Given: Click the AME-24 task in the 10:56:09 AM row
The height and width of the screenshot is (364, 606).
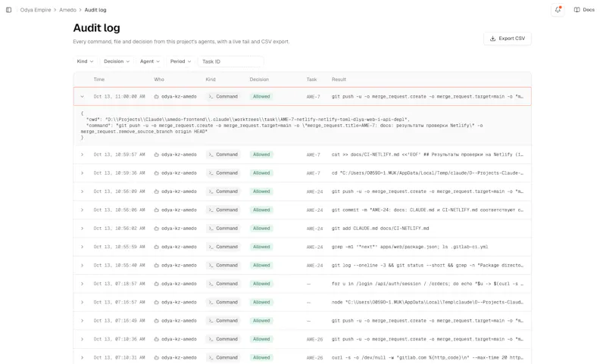Looking at the screenshot, I should (314, 191).
